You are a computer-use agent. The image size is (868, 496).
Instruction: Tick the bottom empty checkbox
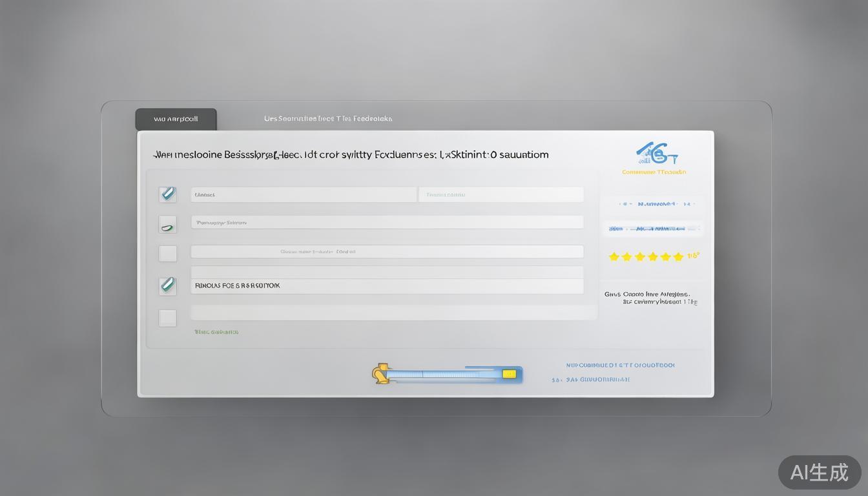point(168,318)
